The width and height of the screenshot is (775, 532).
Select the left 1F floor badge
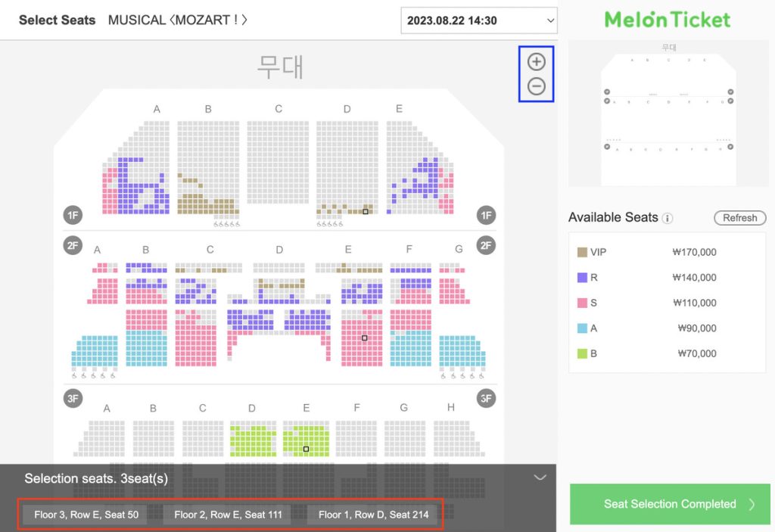72,215
